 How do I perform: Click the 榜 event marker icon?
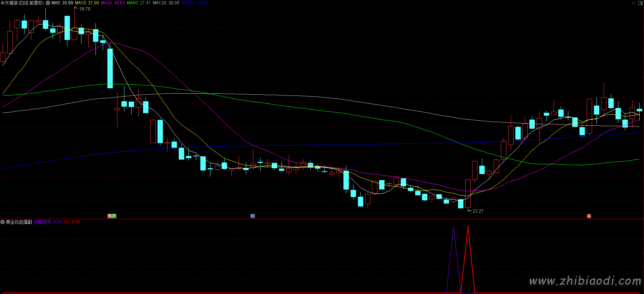[x=110, y=216]
